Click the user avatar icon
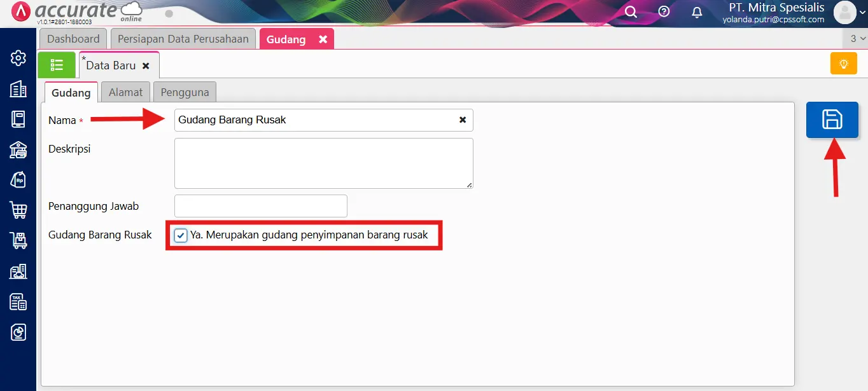The height and width of the screenshot is (391, 868). 844,12
